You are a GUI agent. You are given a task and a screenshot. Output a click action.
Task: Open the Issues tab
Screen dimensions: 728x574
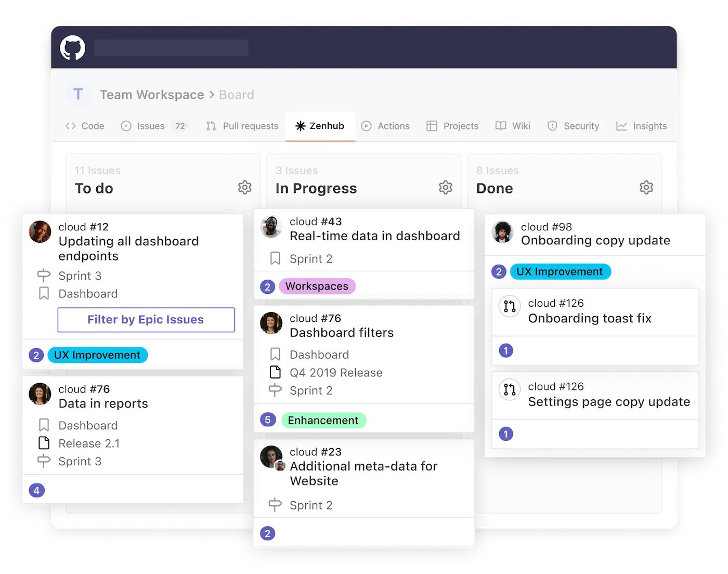[x=154, y=126]
